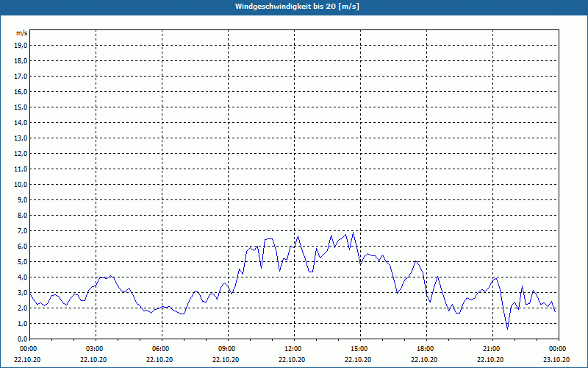Click the 22.10.20 date under 21:00
588x368 pixels.
pos(490,360)
